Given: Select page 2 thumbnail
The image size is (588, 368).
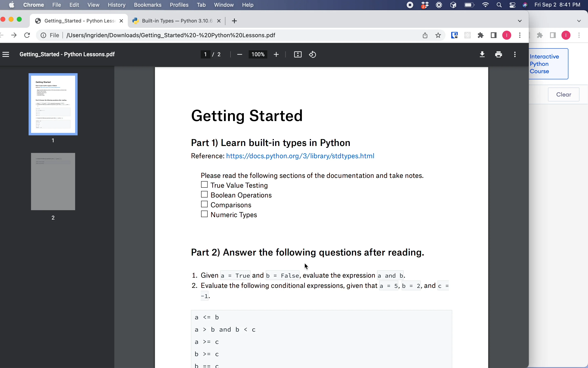Looking at the screenshot, I should (53, 182).
